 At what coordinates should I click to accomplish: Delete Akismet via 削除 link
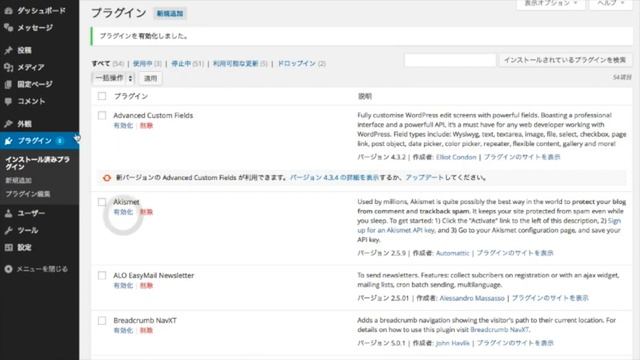pyautogui.click(x=146, y=212)
